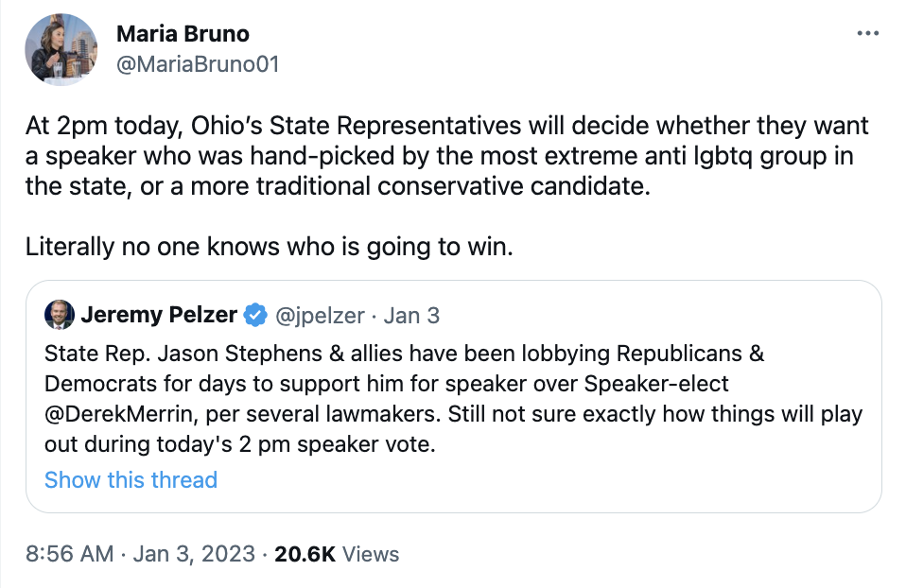Click quoted text starting 'State Rep. Jason Stephens'
This screenshot has width=906, height=588.
403,355
